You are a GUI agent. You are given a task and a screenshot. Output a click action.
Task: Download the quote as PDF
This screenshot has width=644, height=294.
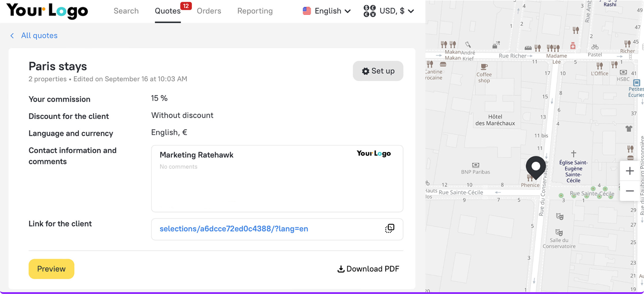[368, 269]
